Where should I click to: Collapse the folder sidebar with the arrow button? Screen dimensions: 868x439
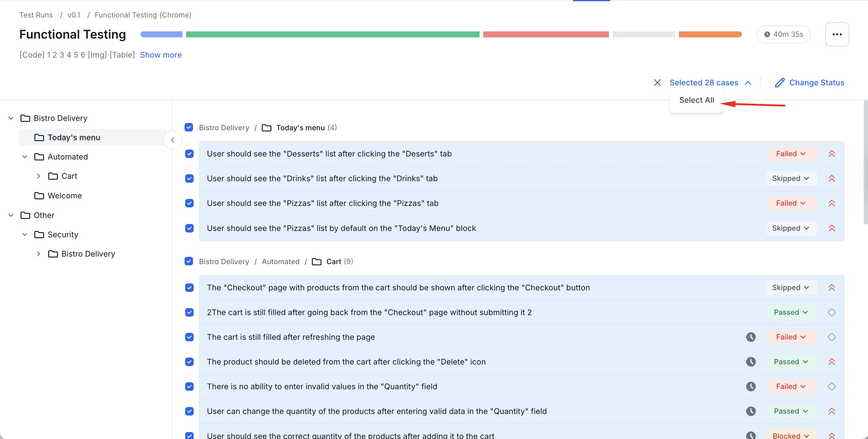click(173, 140)
